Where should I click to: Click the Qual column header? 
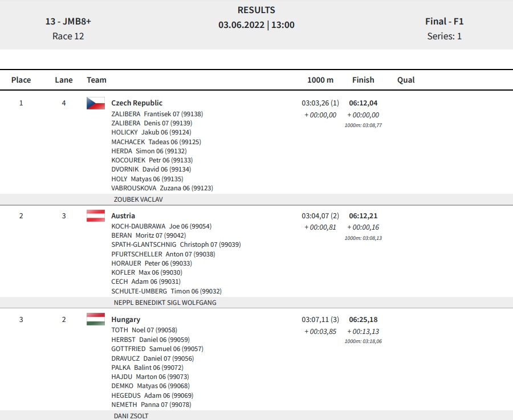coord(406,80)
